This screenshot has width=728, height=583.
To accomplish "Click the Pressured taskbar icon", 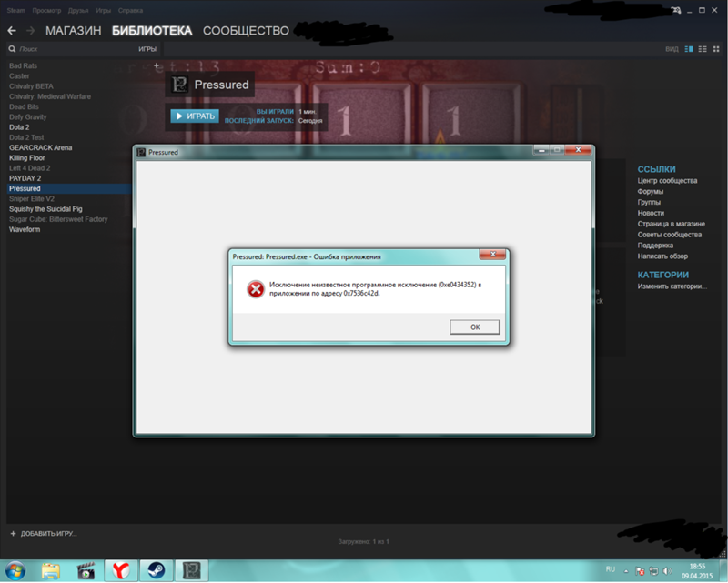I will pos(191,570).
